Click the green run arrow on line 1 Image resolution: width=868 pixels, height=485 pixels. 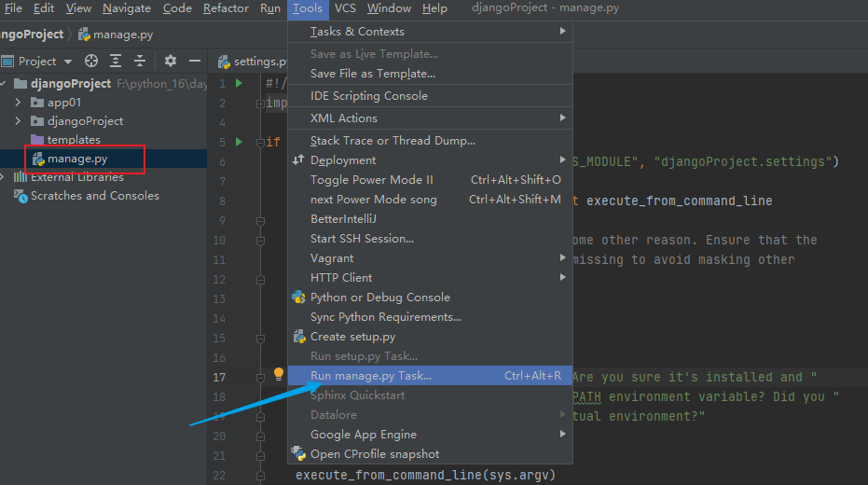click(239, 84)
